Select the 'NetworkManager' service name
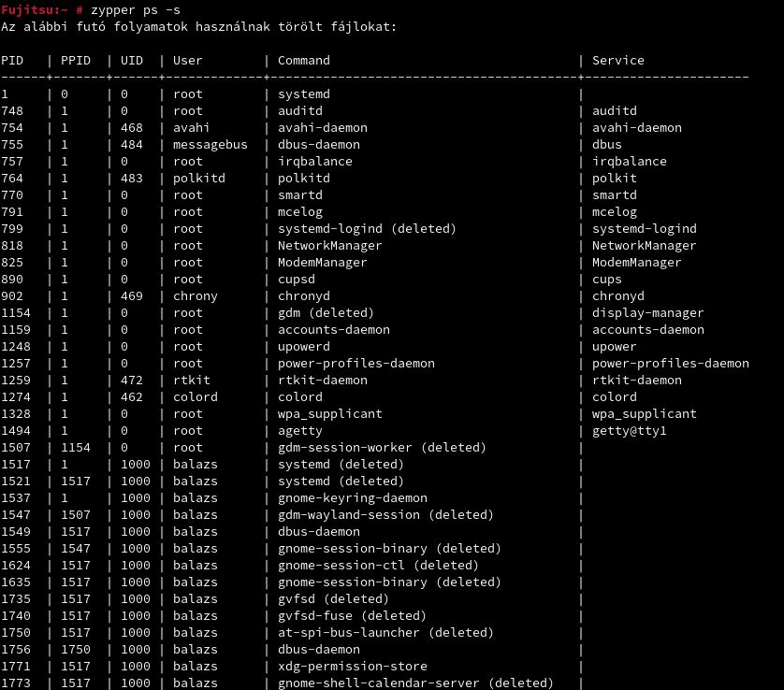This screenshot has height=690, width=784. (x=644, y=246)
